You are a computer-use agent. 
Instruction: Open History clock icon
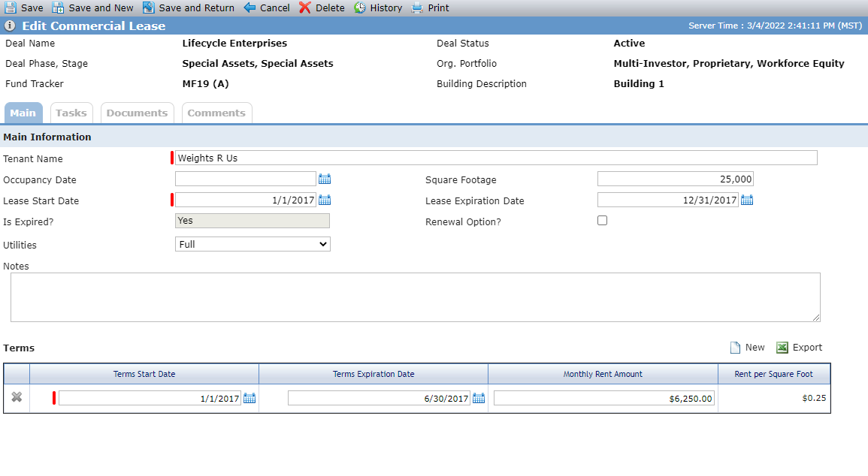[x=360, y=8]
